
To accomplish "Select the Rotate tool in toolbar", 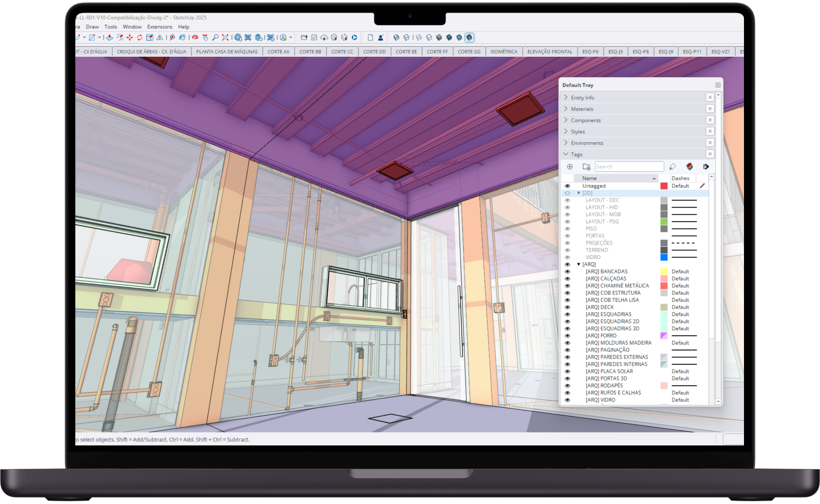I will tap(140, 38).
